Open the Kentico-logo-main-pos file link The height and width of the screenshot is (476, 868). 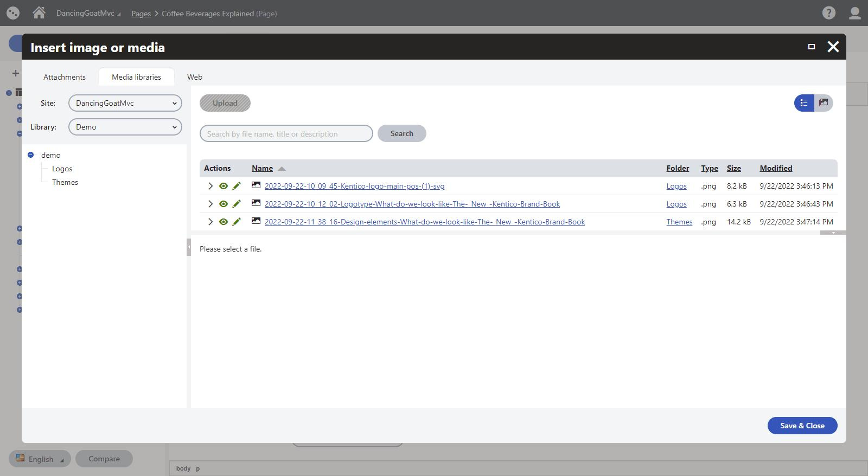point(354,186)
